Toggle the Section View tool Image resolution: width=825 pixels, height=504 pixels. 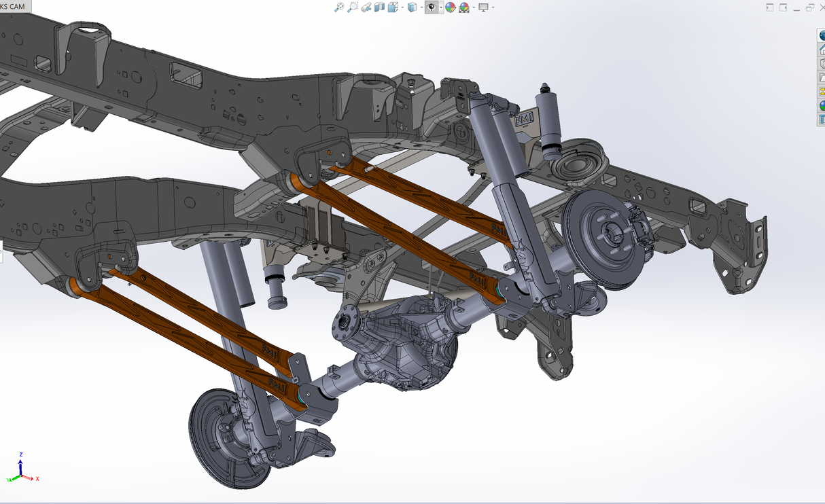pyautogui.click(x=379, y=7)
